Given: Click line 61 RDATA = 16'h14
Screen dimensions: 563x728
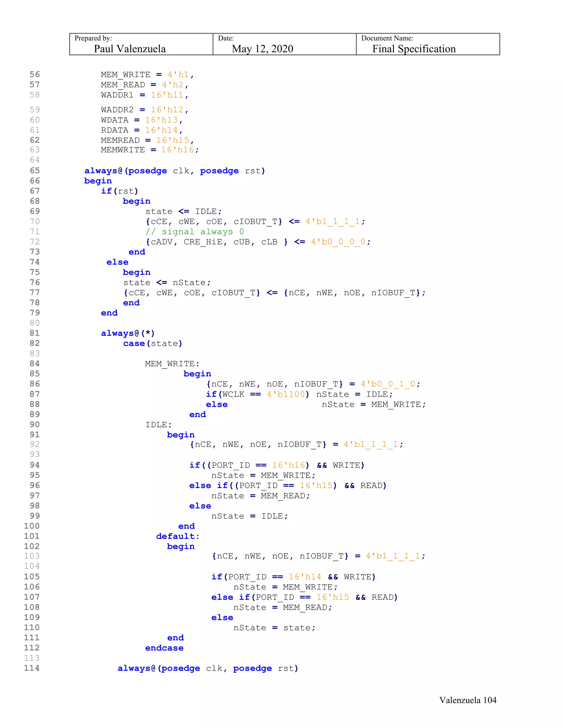Looking at the screenshot, I should click(x=142, y=130).
